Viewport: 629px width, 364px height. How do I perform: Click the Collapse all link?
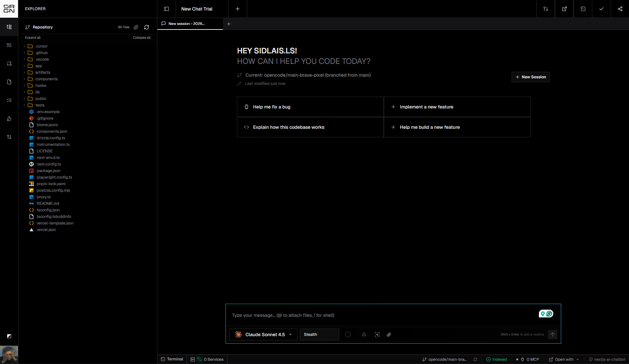142,38
